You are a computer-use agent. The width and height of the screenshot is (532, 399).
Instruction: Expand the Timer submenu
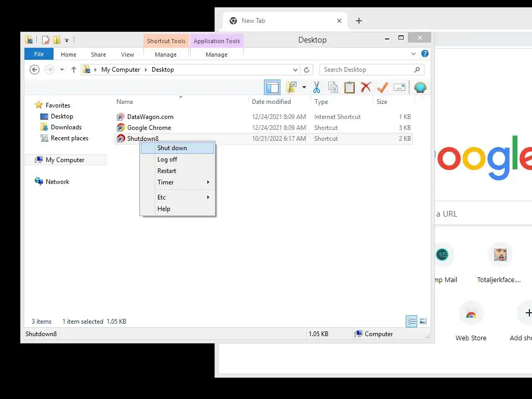tap(178, 182)
